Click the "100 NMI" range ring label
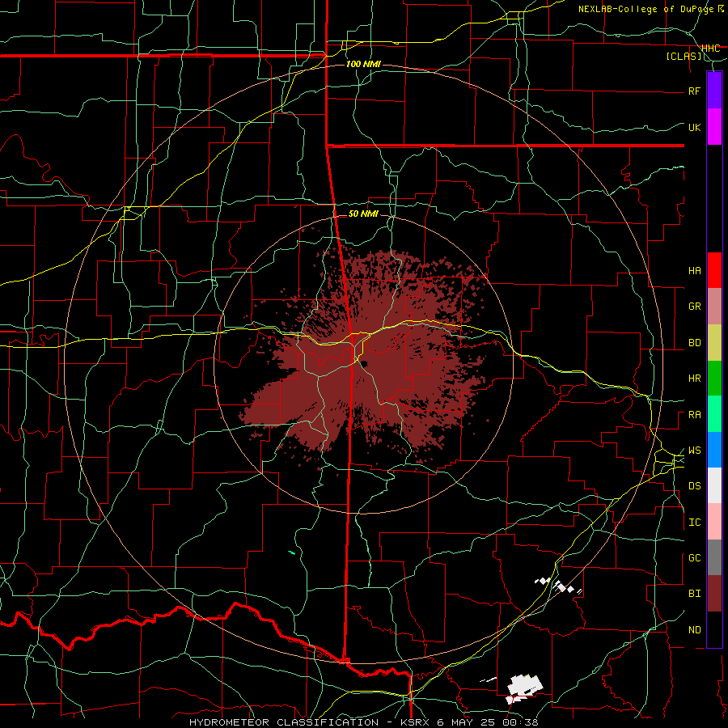The height and width of the screenshot is (728, 728). (363, 64)
